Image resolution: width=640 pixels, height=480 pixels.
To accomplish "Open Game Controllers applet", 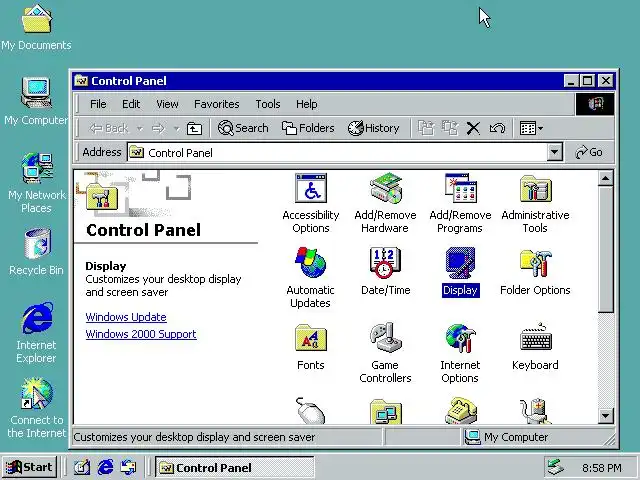I will [385, 353].
